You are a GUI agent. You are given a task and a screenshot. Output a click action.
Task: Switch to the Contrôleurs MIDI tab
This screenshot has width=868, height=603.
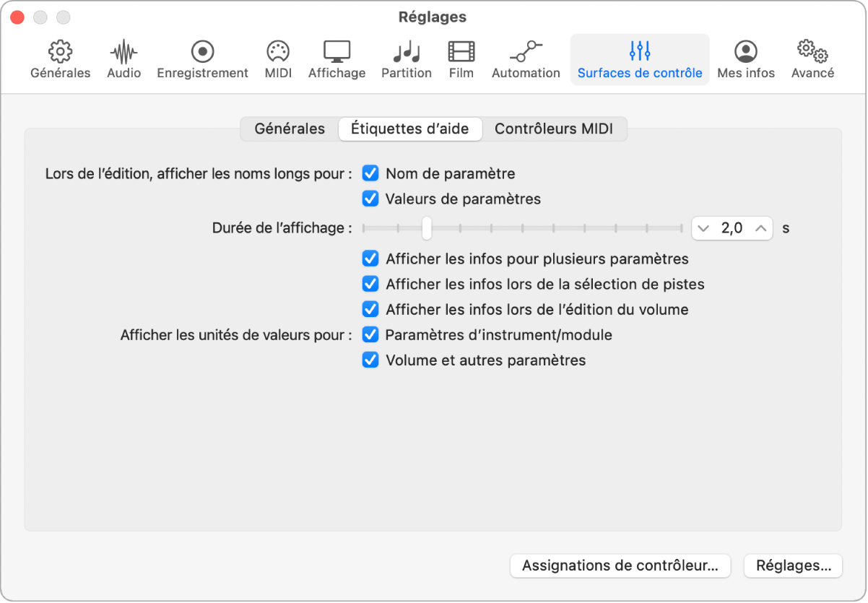tap(556, 129)
